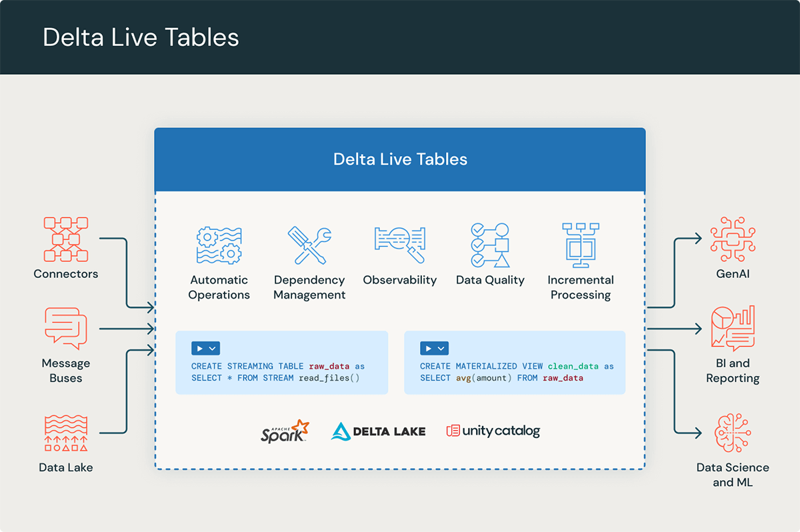Click the Dependency Management tools icon

pyautogui.click(x=309, y=244)
